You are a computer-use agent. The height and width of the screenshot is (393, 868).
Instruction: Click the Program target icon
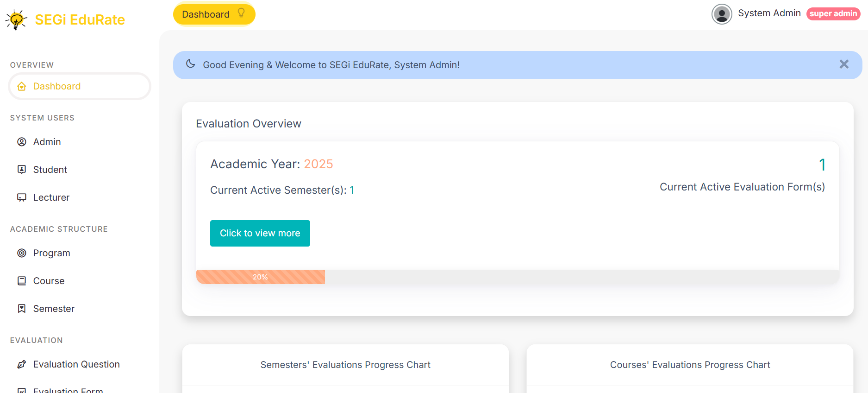[22, 253]
